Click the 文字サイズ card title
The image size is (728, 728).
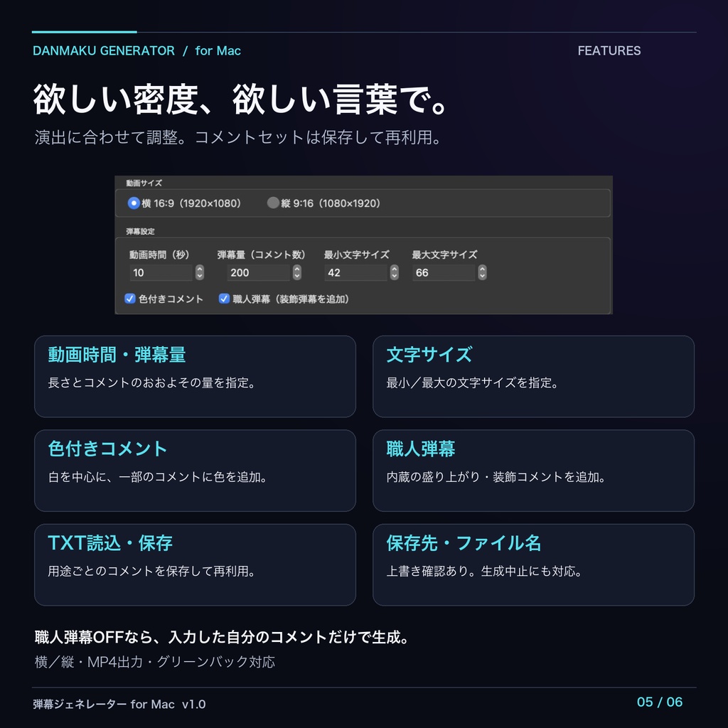click(429, 355)
